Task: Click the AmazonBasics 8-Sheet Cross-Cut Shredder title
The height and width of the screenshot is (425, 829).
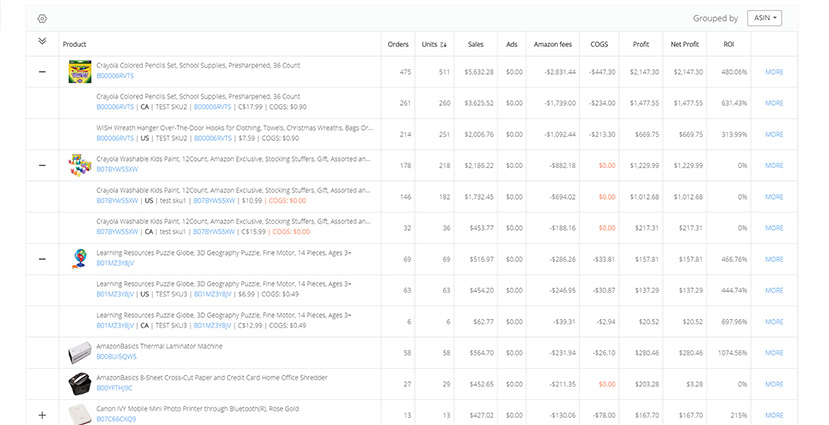Action: click(211, 377)
